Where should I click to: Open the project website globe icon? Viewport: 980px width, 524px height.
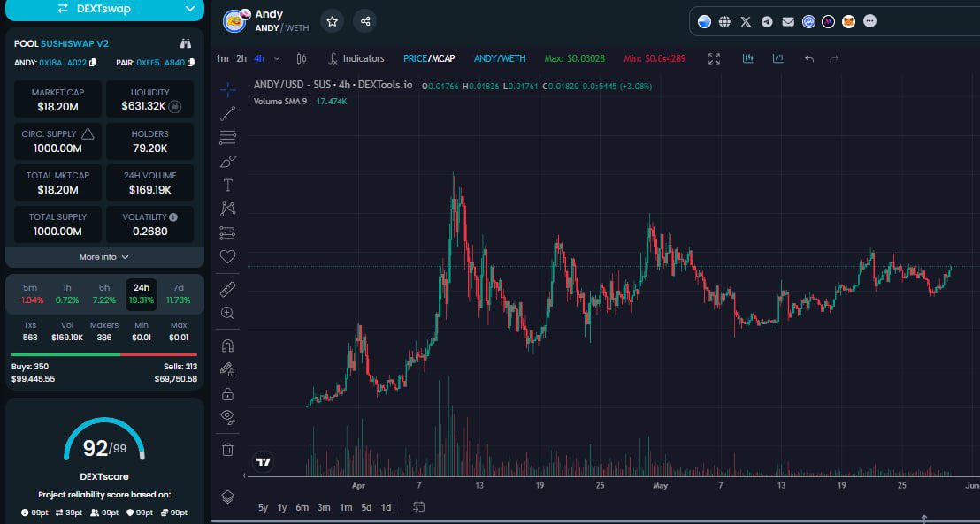click(x=724, y=22)
